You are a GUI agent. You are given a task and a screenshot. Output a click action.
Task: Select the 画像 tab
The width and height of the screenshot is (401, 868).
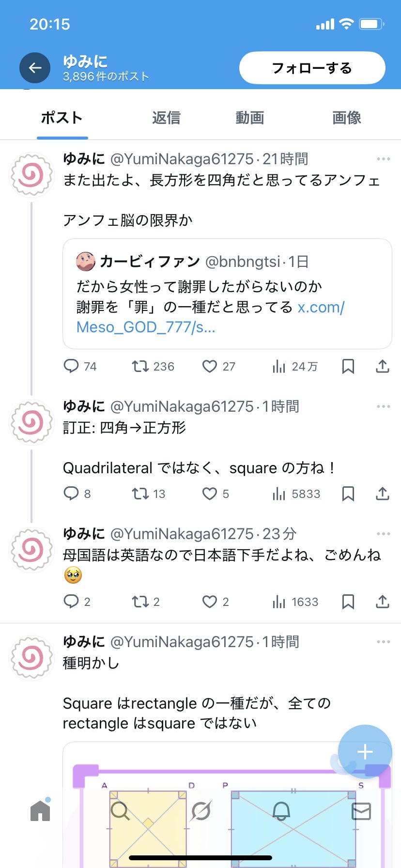pyautogui.click(x=347, y=118)
